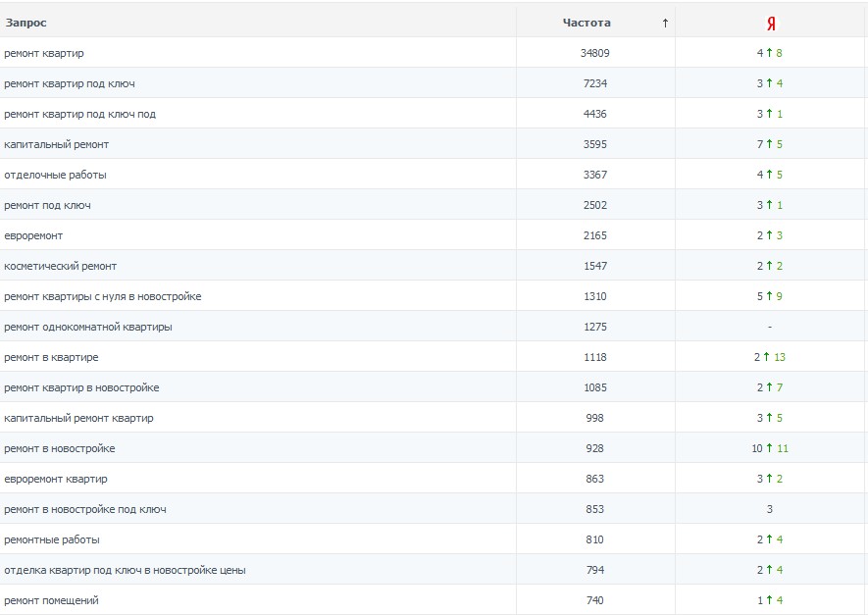The width and height of the screenshot is (868, 615).
Task: Click Yandex position '4 ↑ 8' for ремонт квартир
Action: tap(770, 53)
